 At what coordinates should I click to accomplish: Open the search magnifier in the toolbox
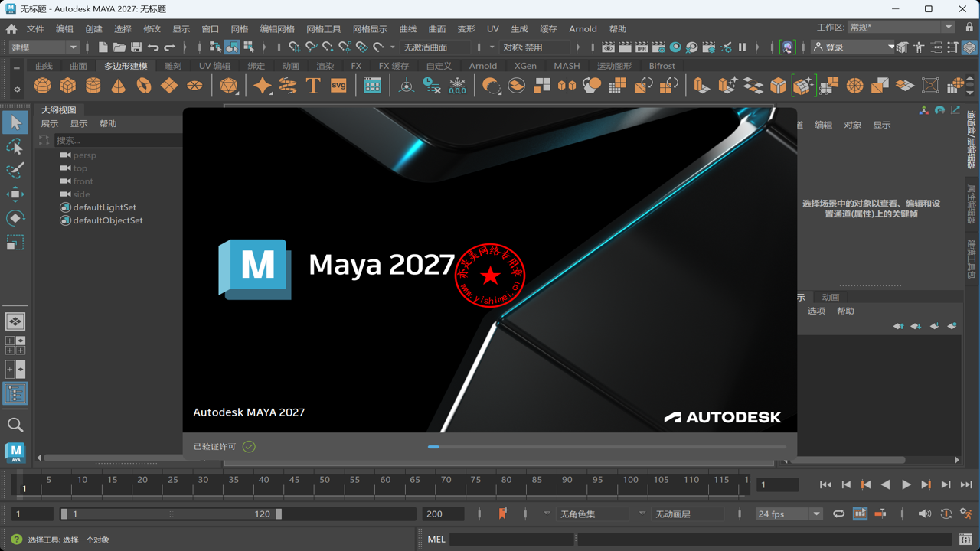[x=15, y=425]
